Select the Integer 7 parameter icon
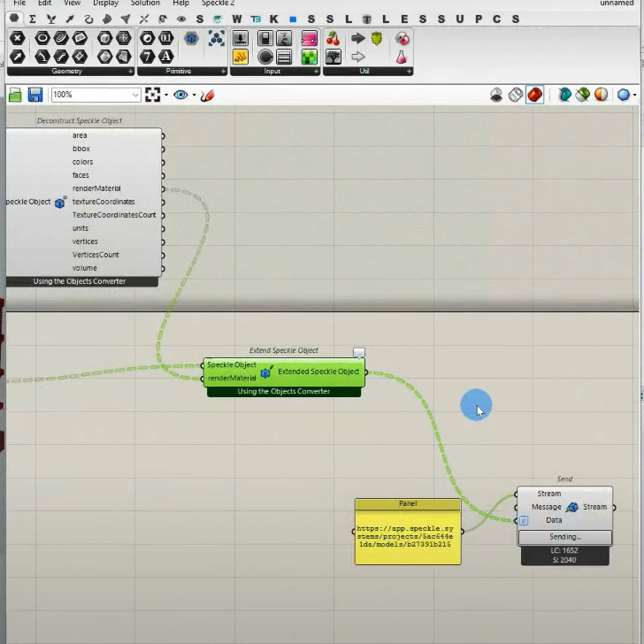This screenshot has width=644, height=644. tap(147, 57)
